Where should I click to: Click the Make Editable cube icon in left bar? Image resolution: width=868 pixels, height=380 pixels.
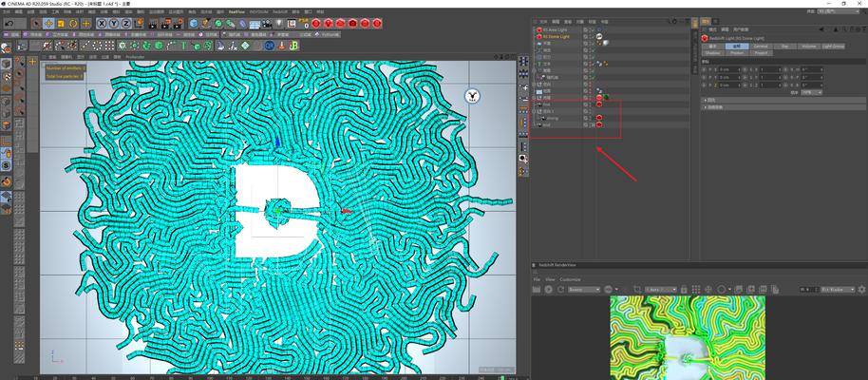(x=6, y=63)
